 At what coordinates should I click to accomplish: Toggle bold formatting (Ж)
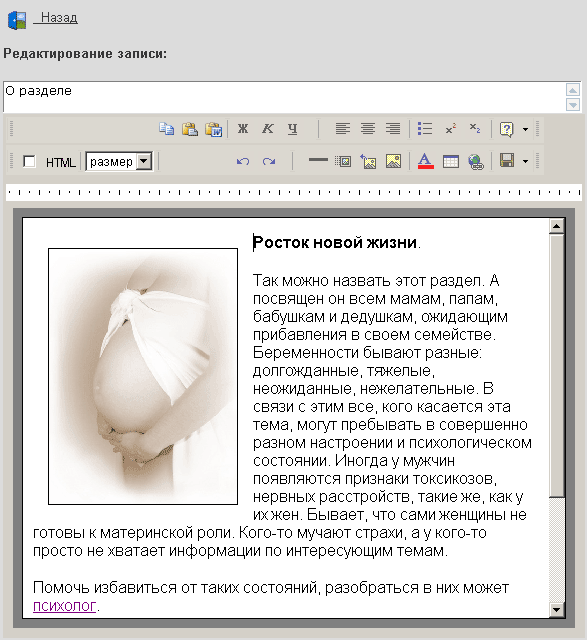243,129
